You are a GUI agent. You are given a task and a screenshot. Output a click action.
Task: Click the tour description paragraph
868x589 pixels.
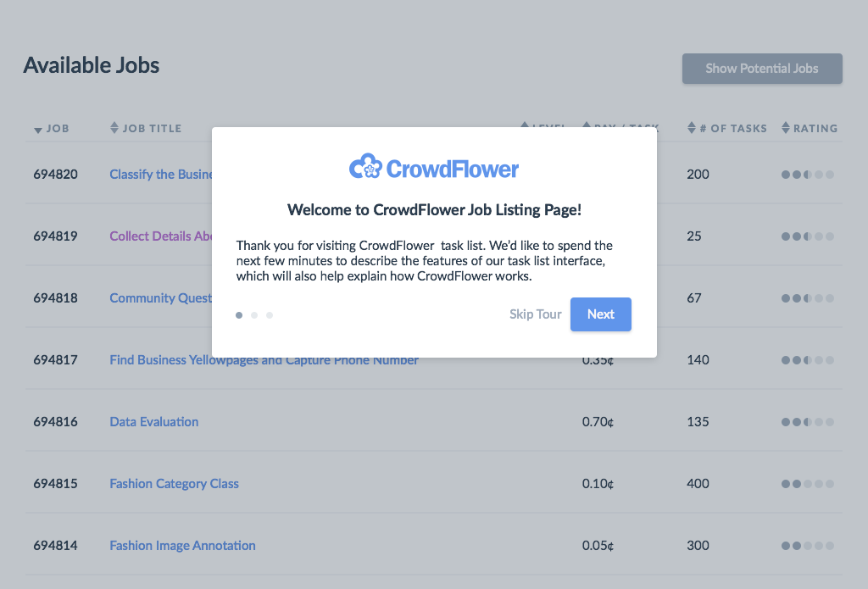[425, 261]
